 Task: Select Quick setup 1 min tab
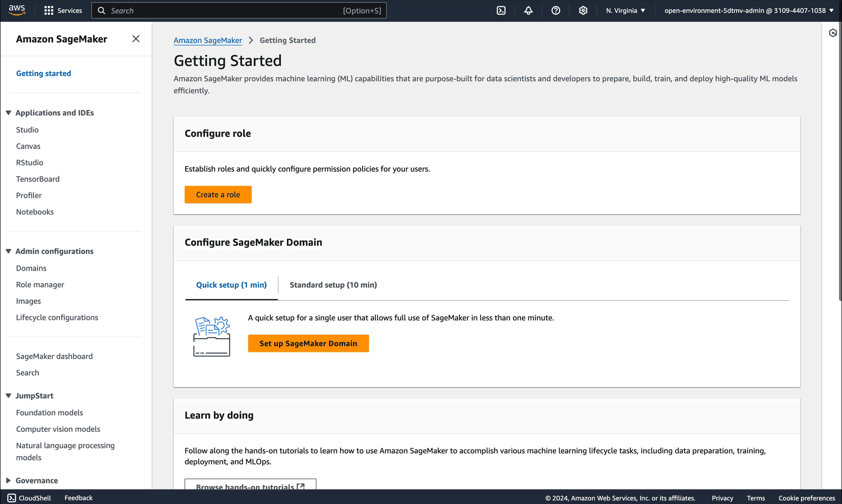coord(231,284)
